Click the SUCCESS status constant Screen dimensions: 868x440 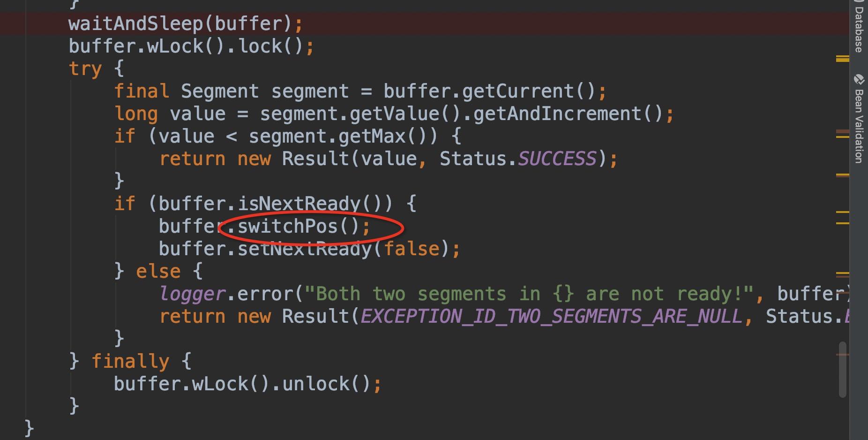tap(557, 159)
